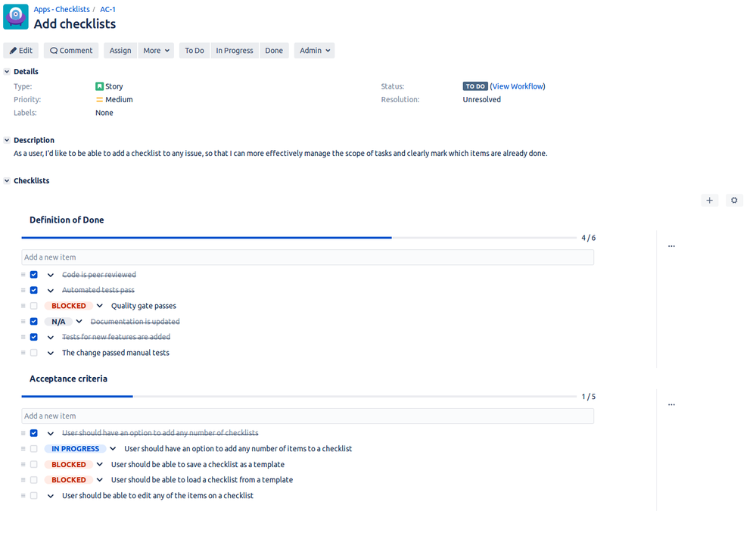Open the More dropdown
This screenshot has width=756, height=533.
[156, 51]
